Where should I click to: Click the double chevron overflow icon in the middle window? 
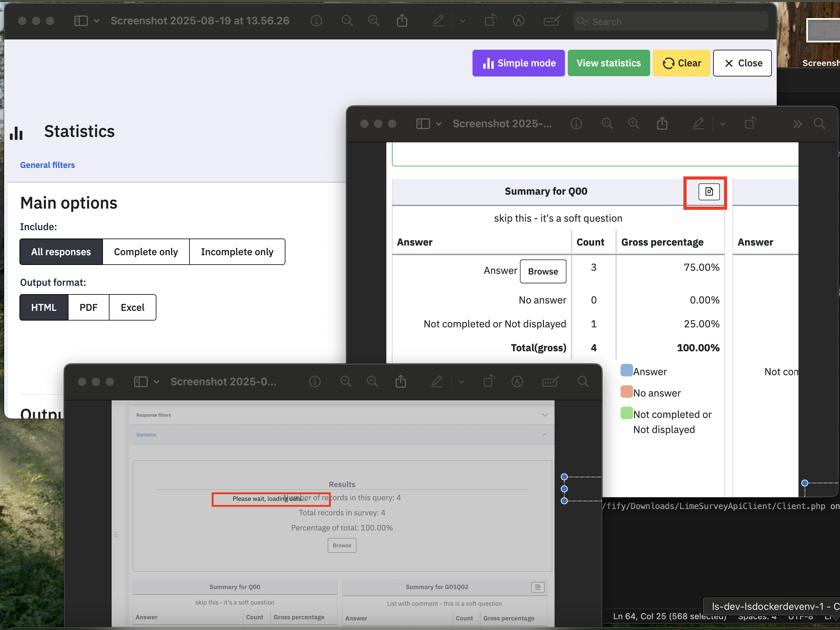[797, 124]
